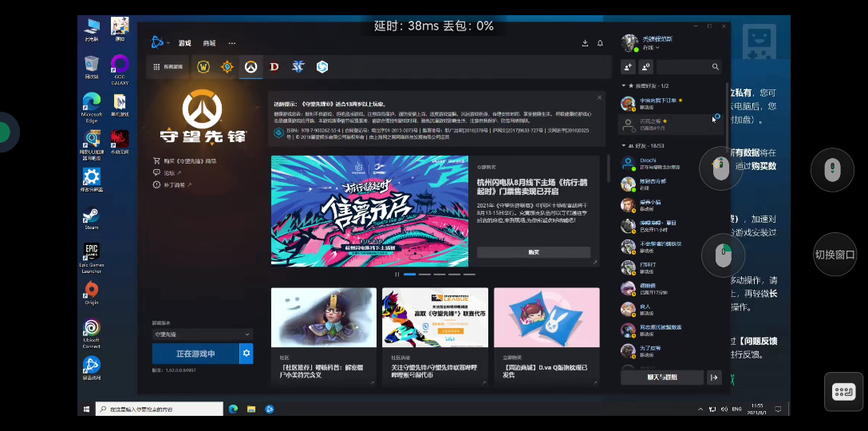Tap the 切换窗口 switch window overlay button
868x431 pixels.
pyautogui.click(x=834, y=255)
